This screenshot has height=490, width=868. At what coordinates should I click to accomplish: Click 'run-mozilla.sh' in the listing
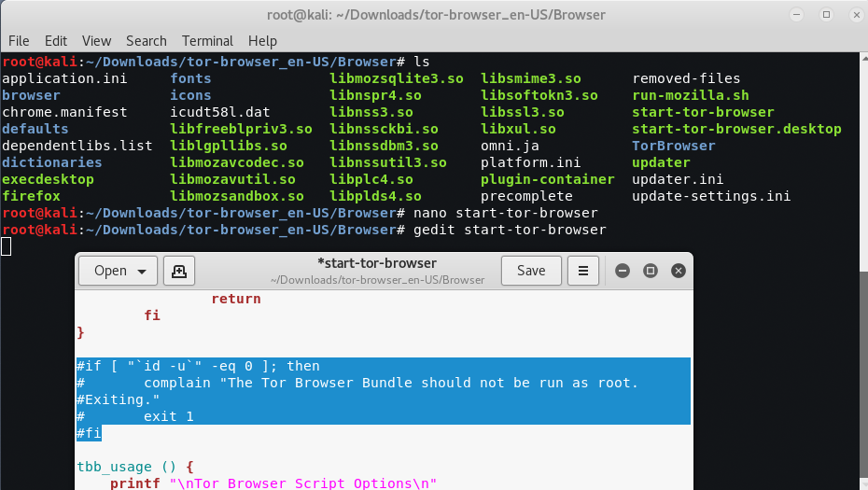pos(691,95)
